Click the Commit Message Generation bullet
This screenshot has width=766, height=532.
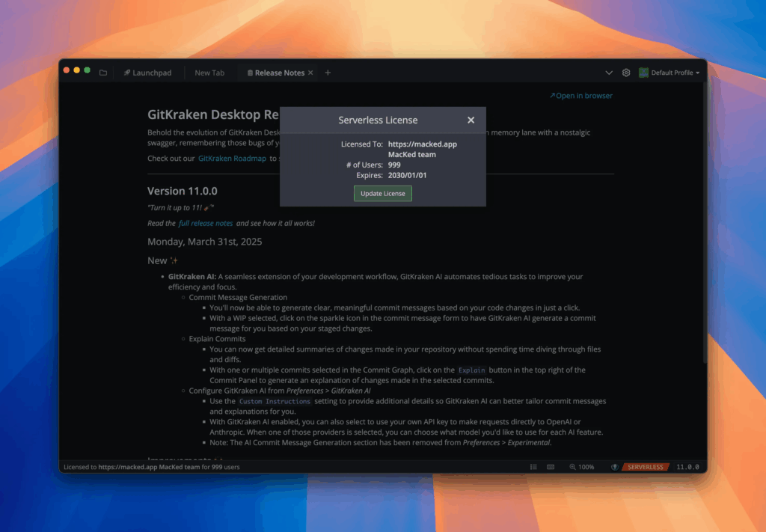pos(238,298)
